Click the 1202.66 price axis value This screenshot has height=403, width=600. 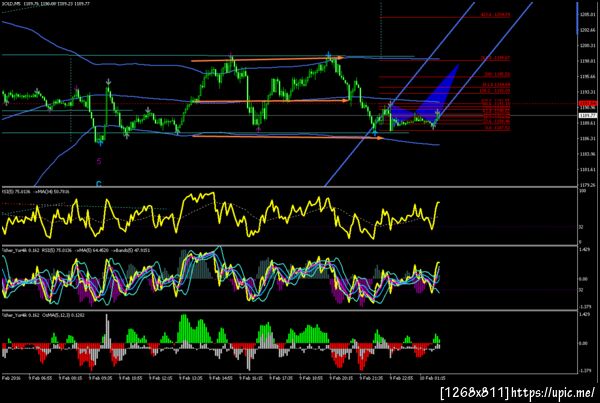point(587,30)
